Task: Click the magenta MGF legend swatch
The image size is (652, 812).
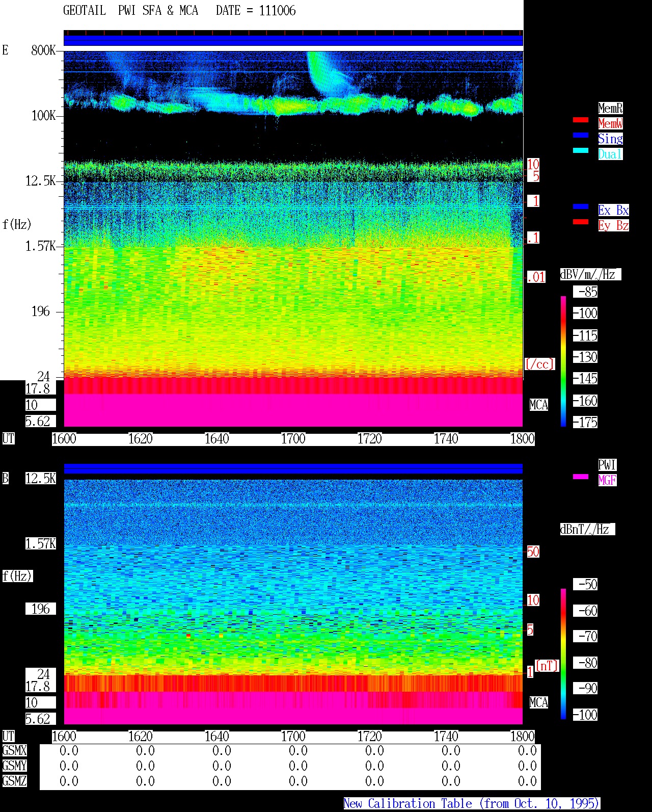Action: (581, 477)
